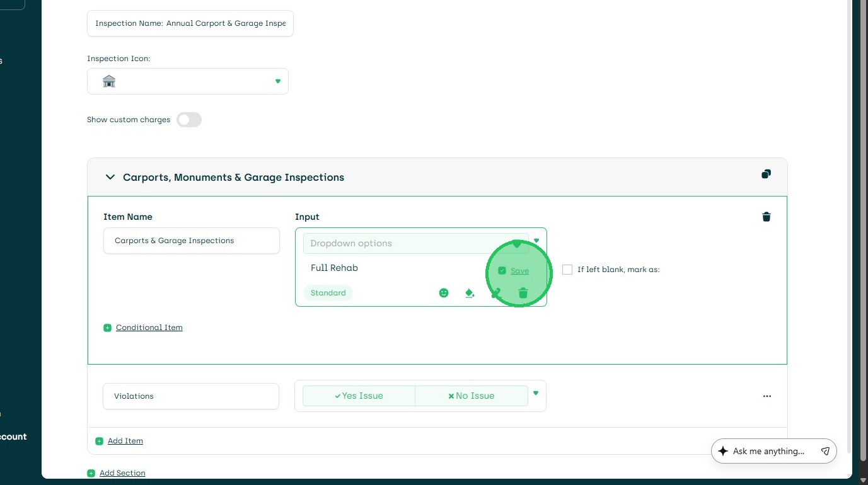Duplicate the Carports, Monuments & Garage section
Screen dimensions: 868x485
pyautogui.click(x=766, y=174)
